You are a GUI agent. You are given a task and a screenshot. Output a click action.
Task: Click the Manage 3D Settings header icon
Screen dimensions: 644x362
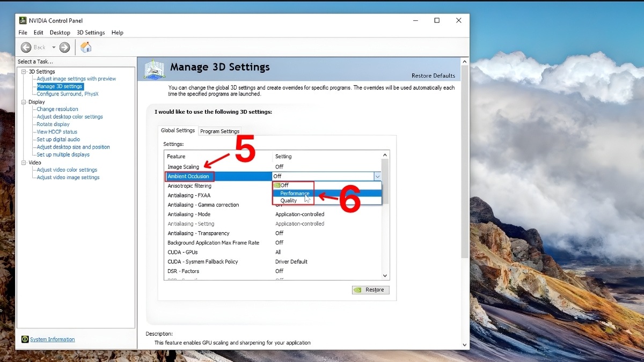pyautogui.click(x=155, y=69)
